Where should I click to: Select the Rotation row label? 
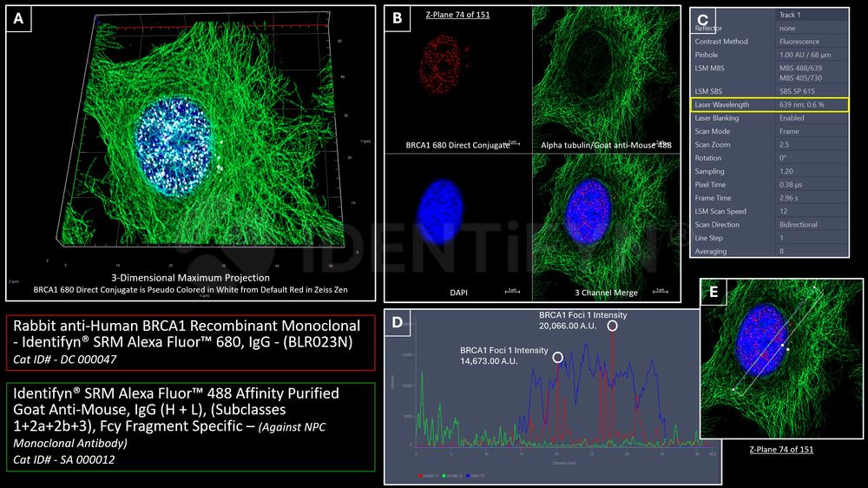[x=708, y=158]
